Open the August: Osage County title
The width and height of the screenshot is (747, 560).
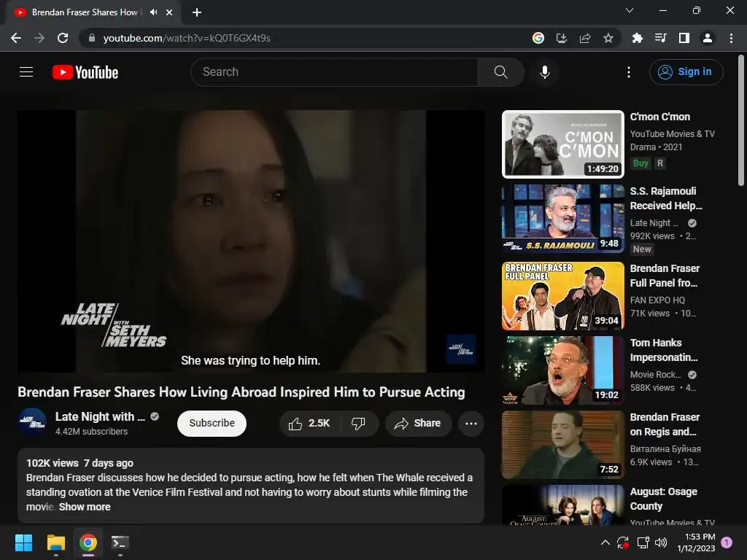click(663, 499)
